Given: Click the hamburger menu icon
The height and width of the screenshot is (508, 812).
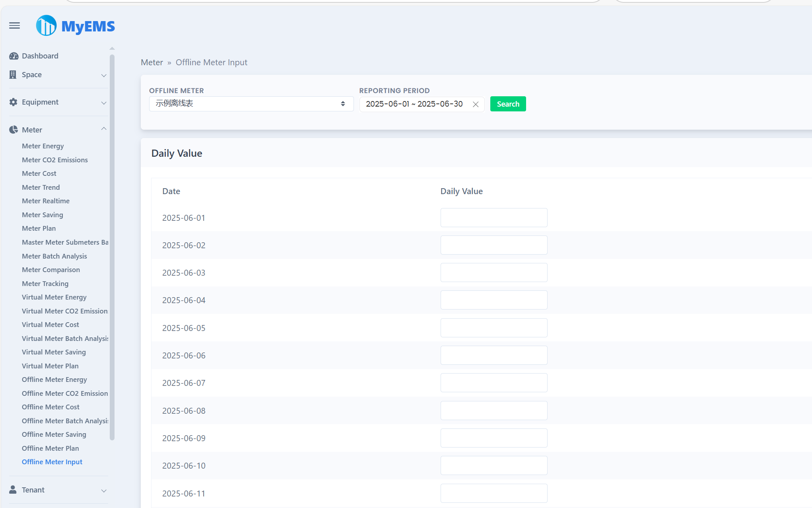Looking at the screenshot, I should [x=15, y=26].
